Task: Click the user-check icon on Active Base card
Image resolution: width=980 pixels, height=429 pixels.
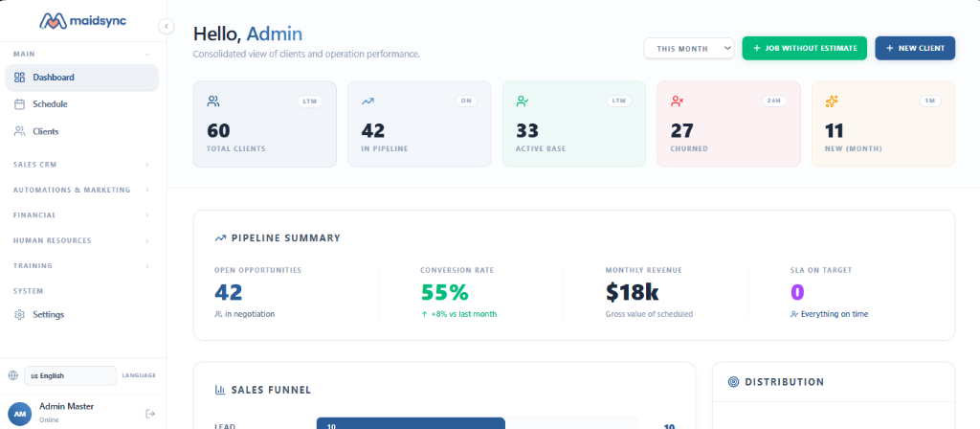Action: click(523, 102)
